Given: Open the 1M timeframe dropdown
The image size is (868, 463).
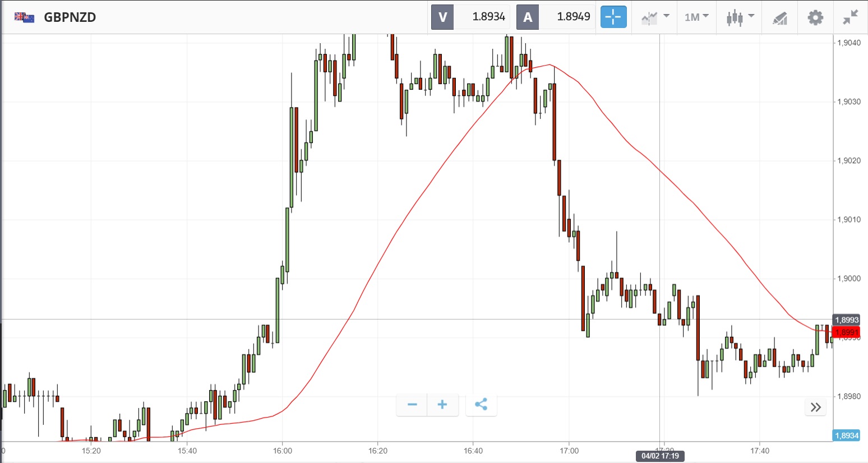Looking at the screenshot, I should tap(696, 17).
